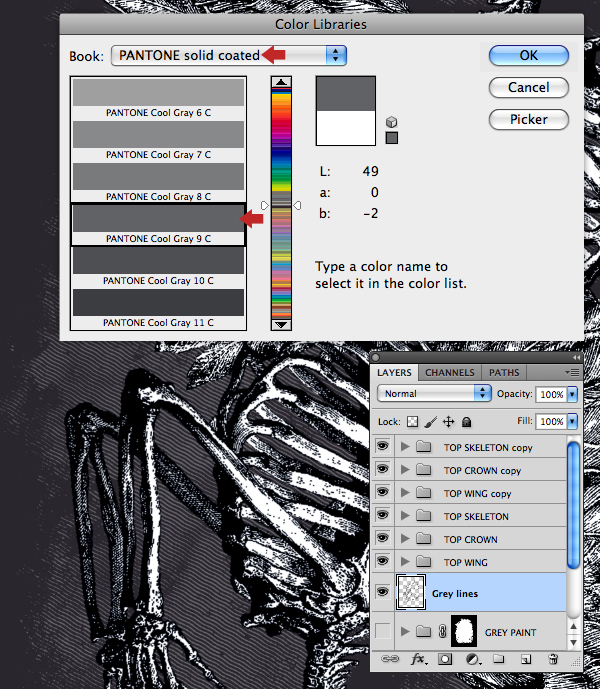Click the lock position move icon
The width and height of the screenshot is (600, 689).
(448, 422)
